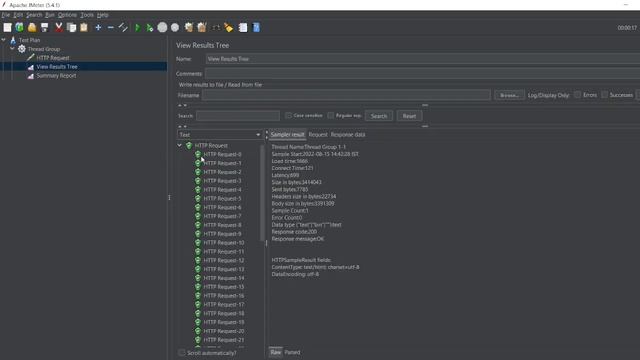The width and height of the screenshot is (640, 360).
Task: Collapse the Thread Group tree node
Action: tap(12, 49)
